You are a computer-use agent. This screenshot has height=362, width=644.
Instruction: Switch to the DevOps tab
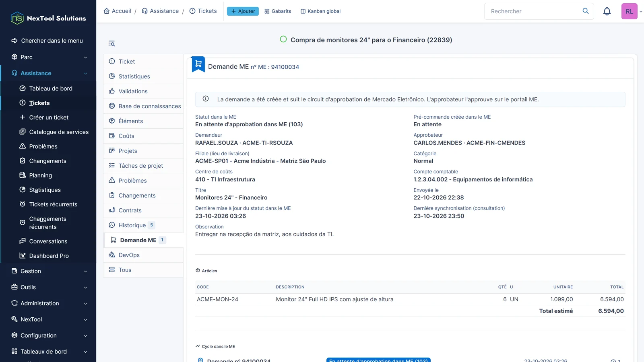[143, 255]
